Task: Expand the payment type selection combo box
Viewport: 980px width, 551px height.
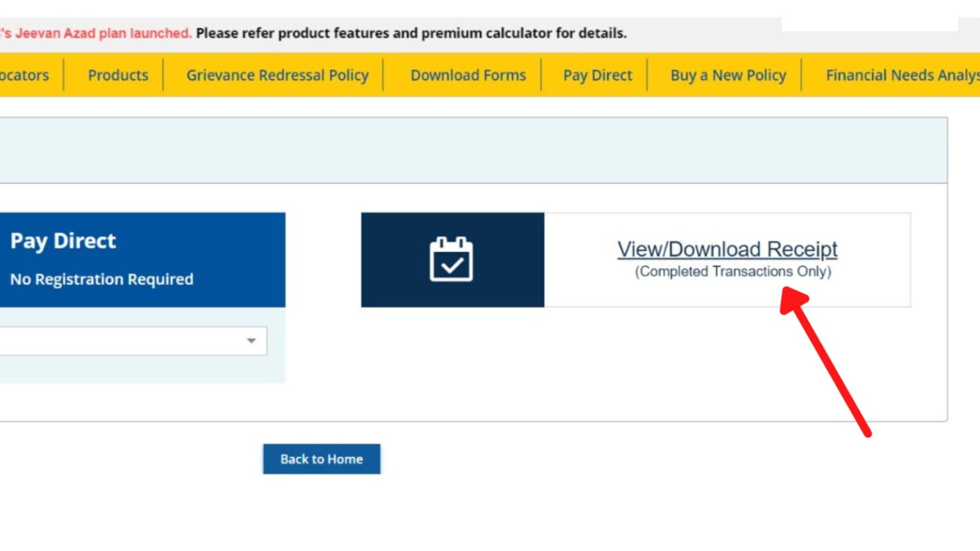Action: 128,341
